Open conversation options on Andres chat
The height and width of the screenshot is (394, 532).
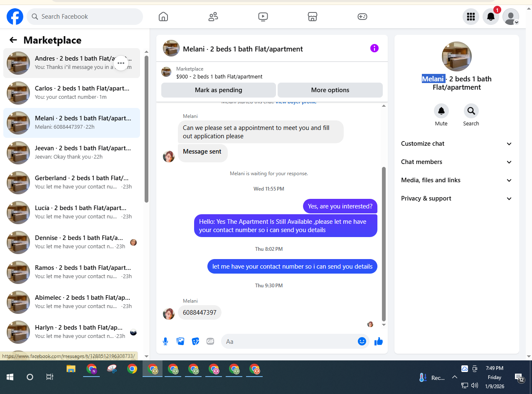121,63
